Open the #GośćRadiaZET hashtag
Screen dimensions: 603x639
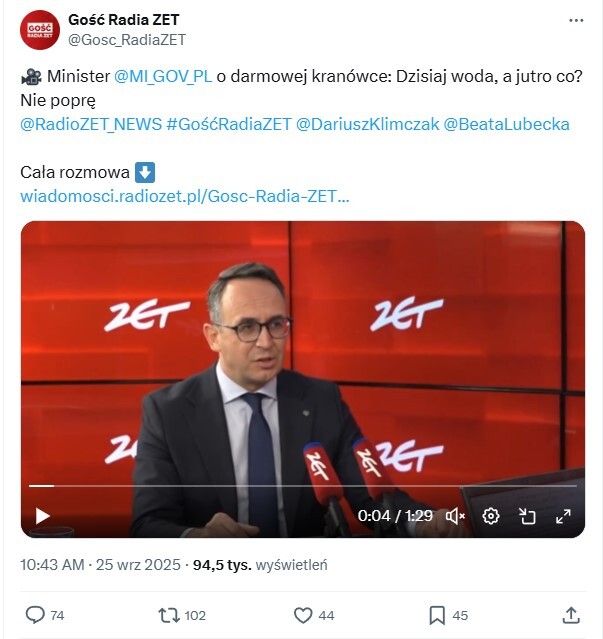[229, 124]
